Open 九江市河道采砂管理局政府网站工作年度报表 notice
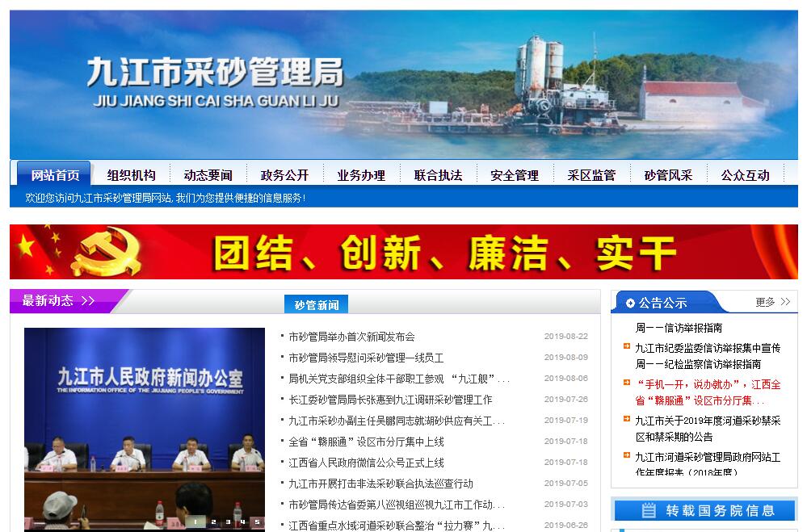The width and height of the screenshot is (807, 532). coord(708,463)
